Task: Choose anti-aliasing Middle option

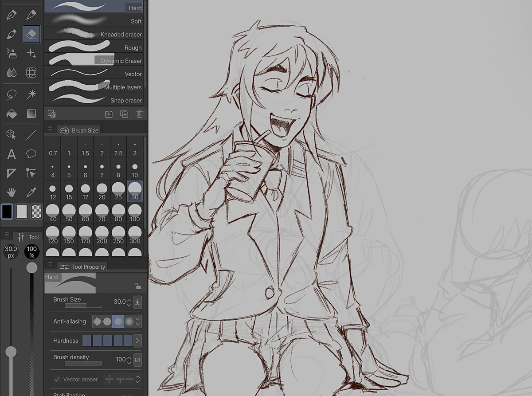Action: coord(118,322)
